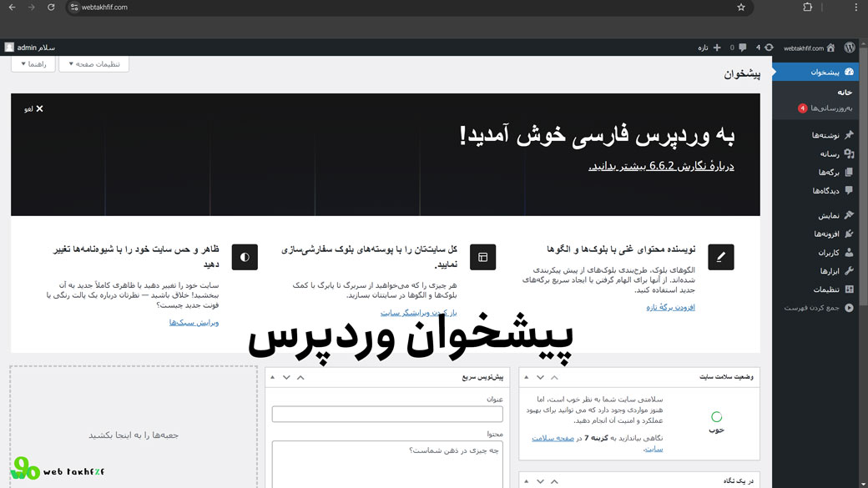Click the pencil edit icon in welcome panel
Screen dimensions: 868x488
[x=721, y=257]
